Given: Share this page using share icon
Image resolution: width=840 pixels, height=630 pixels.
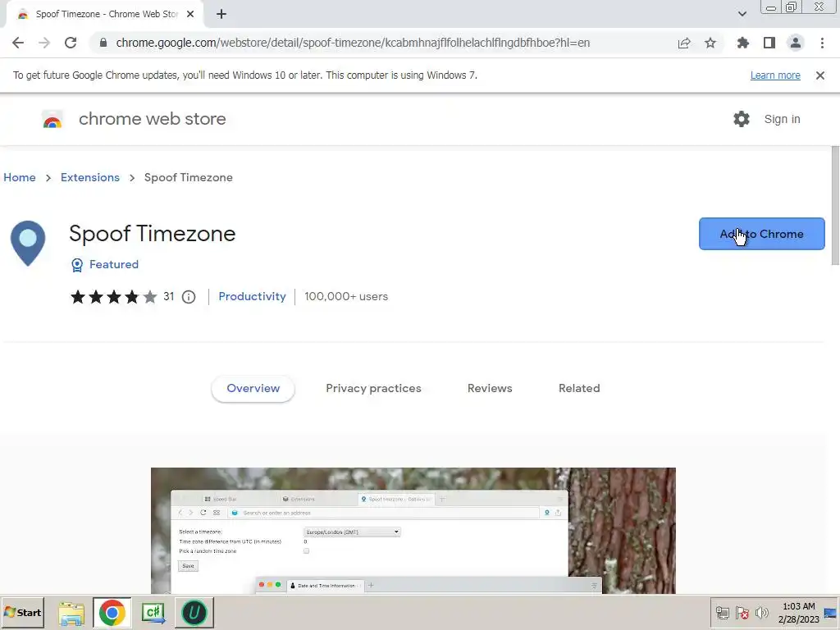Looking at the screenshot, I should pyautogui.click(x=684, y=43).
